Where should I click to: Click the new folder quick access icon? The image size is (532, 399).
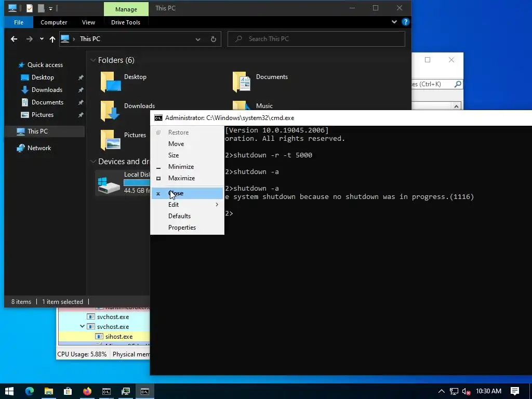click(x=41, y=8)
